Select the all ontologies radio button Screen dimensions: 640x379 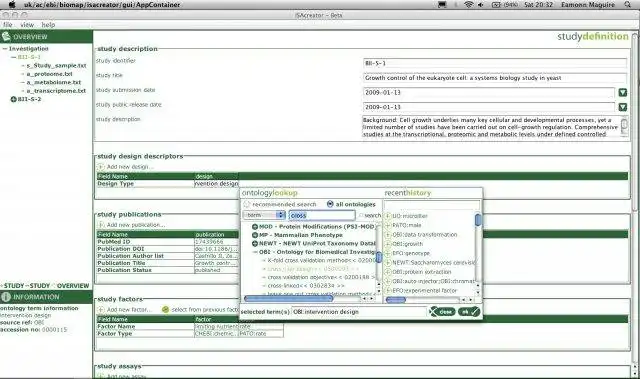330,204
